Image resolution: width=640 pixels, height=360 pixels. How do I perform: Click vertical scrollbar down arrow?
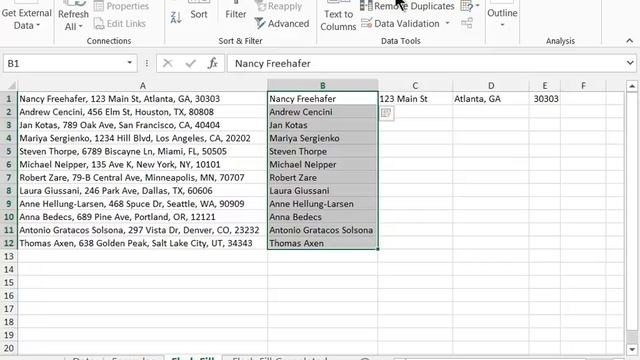pos(631,349)
